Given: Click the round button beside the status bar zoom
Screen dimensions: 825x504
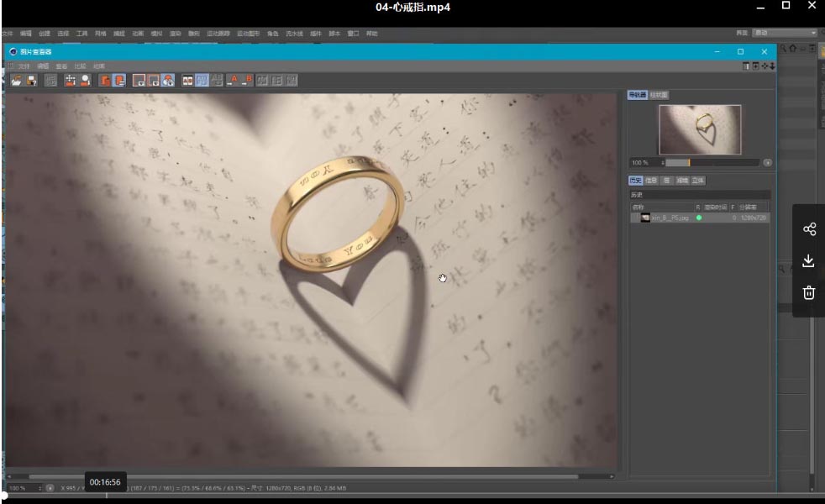Looking at the screenshot, I should pyautogui.click(x=50, y=488).
